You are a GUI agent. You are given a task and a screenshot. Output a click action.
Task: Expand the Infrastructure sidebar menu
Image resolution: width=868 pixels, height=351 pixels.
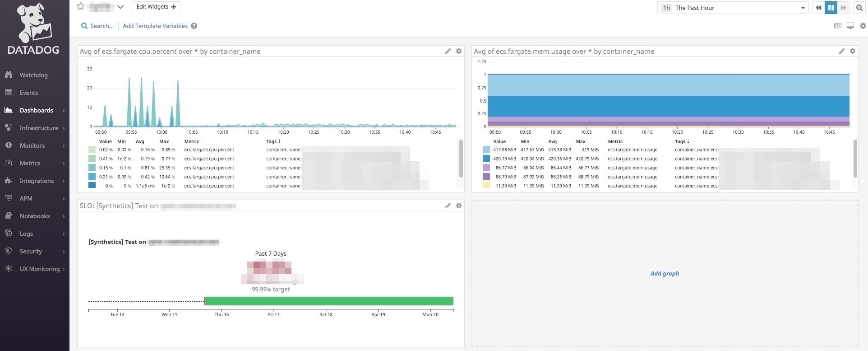38,128
